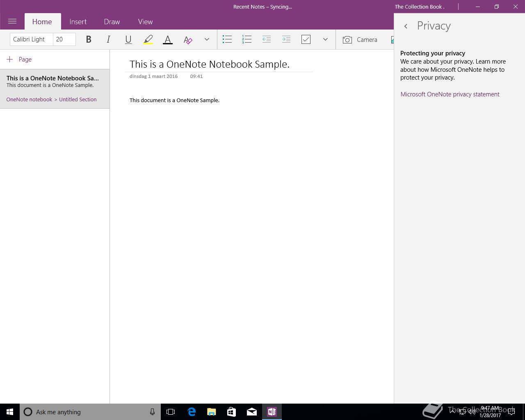Viewport: 525px width, 420px height.
Task: Decrease paragraph indent
Action: click(267, 39)
